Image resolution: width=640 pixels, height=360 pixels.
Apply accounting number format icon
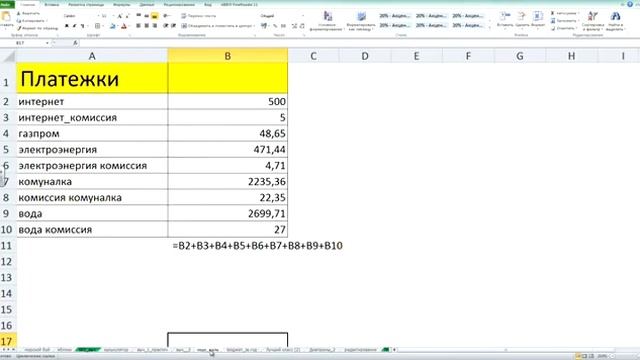pos(264,26)
